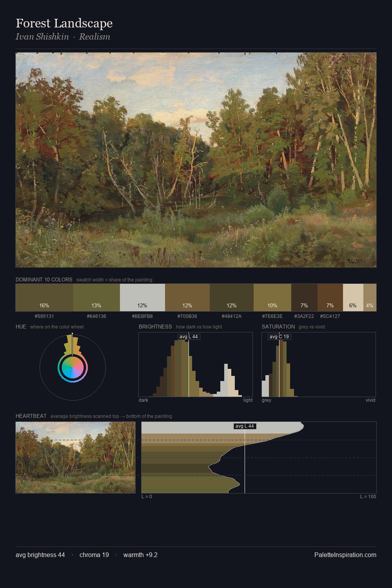The width and height of the screenshot is (392, 588).
Task: Click the chroma 19 footer stat
Action: tap(94, 555)
